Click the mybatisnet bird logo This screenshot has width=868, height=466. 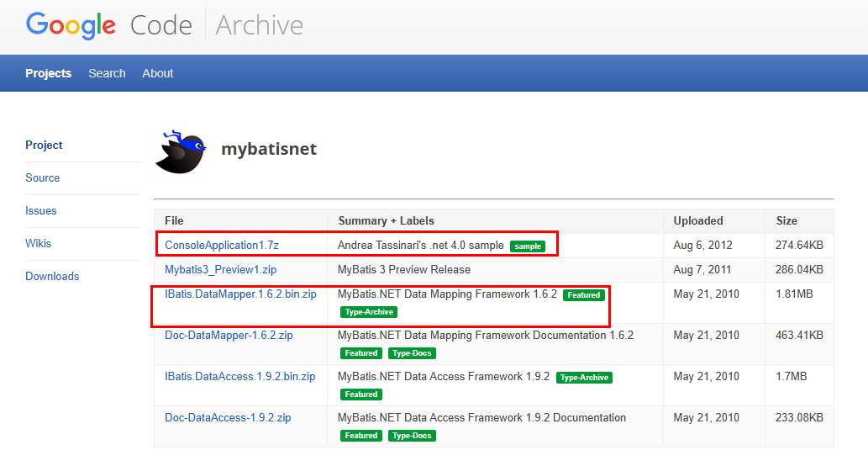(181, 151)
